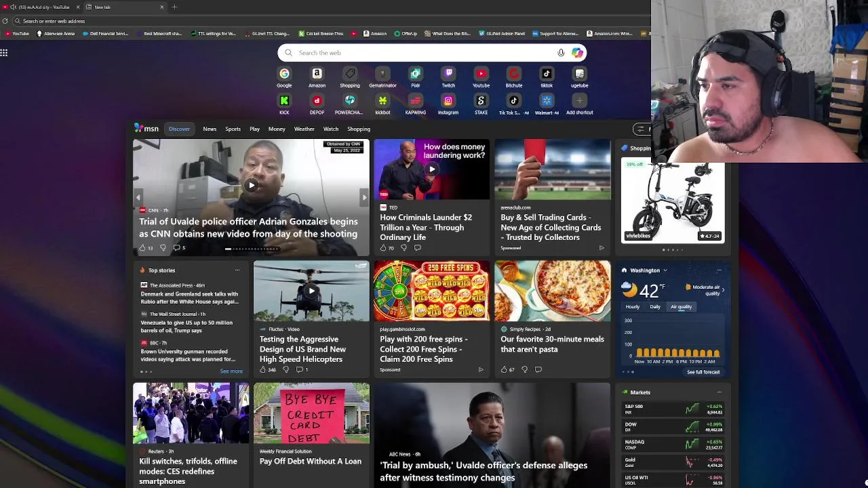Start voice search with microphone icon
868x488 pixels.
(561, 53)
